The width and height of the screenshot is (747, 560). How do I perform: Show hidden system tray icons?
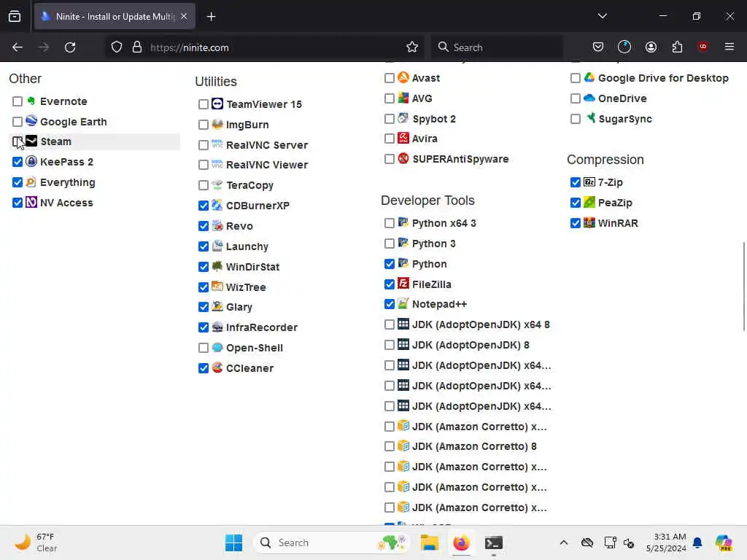pyautogui.click(x=564, y=542)
